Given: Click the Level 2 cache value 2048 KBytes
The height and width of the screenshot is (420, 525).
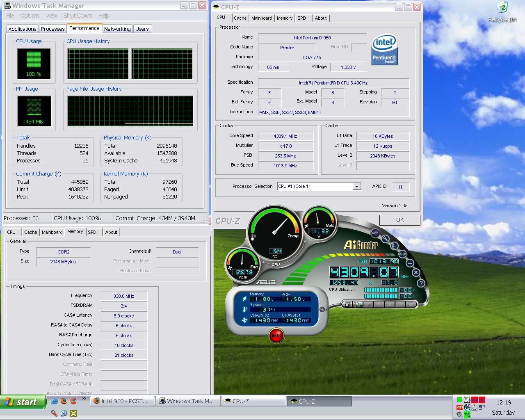Looking at the screenshot, I should point(383,156).
